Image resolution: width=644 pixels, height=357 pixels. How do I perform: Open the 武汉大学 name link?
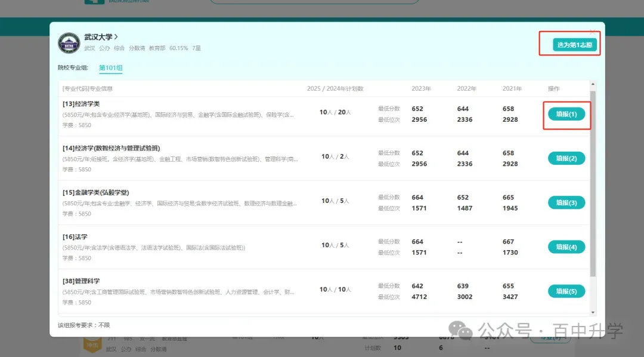101,36
